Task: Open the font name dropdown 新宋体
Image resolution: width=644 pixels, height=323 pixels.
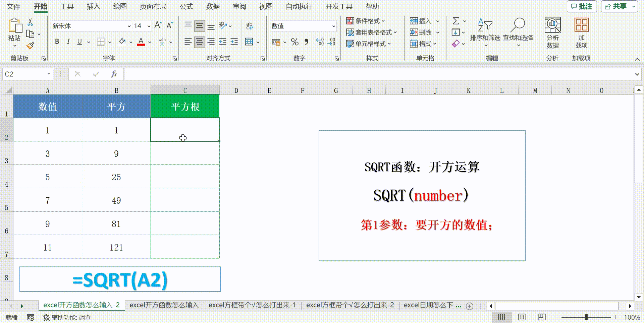Action: pos(129,26)
